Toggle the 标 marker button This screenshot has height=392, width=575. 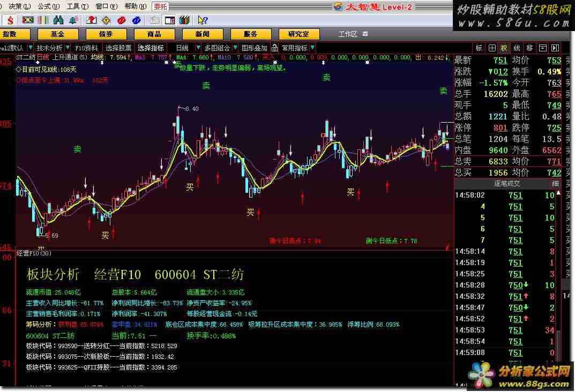[479, 48]
